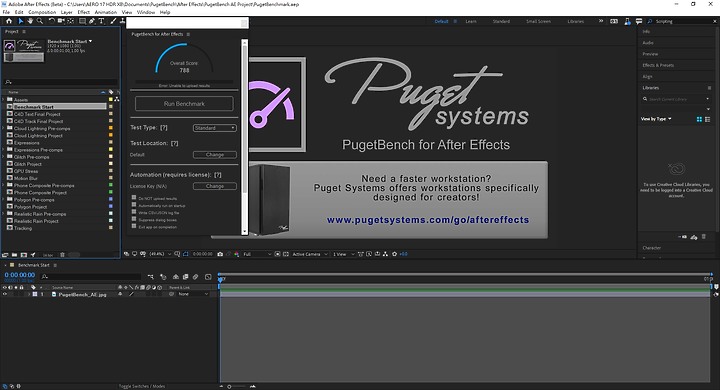Select the Type text tool
The image size is (720, 390).
101,21
